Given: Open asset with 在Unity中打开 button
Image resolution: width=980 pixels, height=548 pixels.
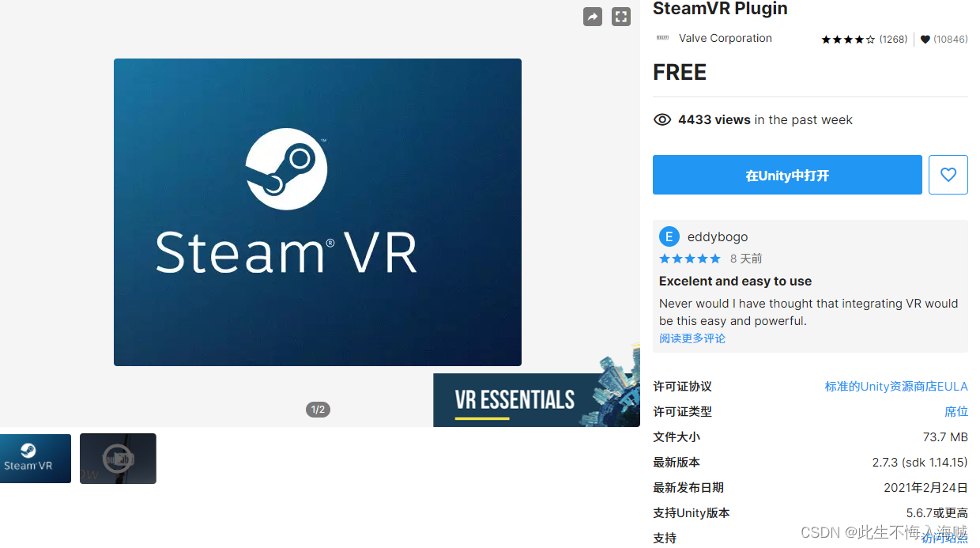Looking at the screenshot, I should 787,175.
